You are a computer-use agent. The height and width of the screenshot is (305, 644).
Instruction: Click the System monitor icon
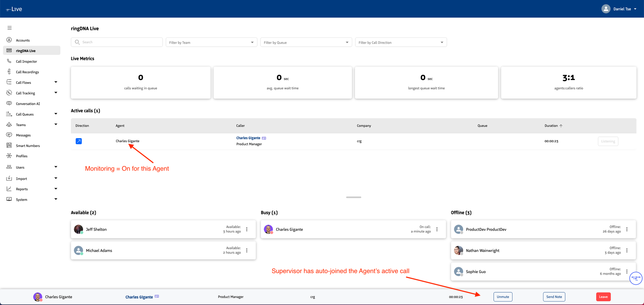[x=9, y=199]
